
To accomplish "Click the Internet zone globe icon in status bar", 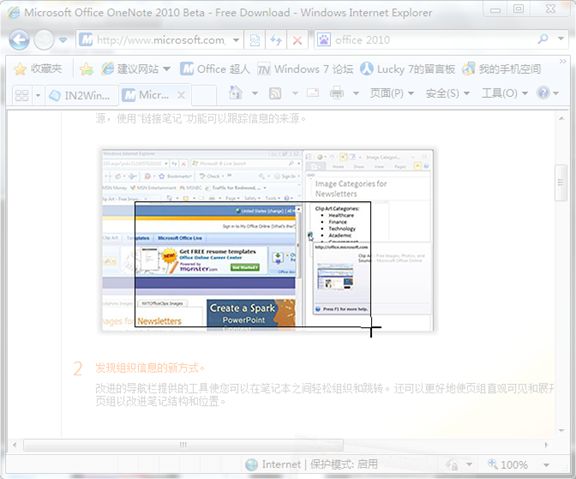I will point(252,465).
